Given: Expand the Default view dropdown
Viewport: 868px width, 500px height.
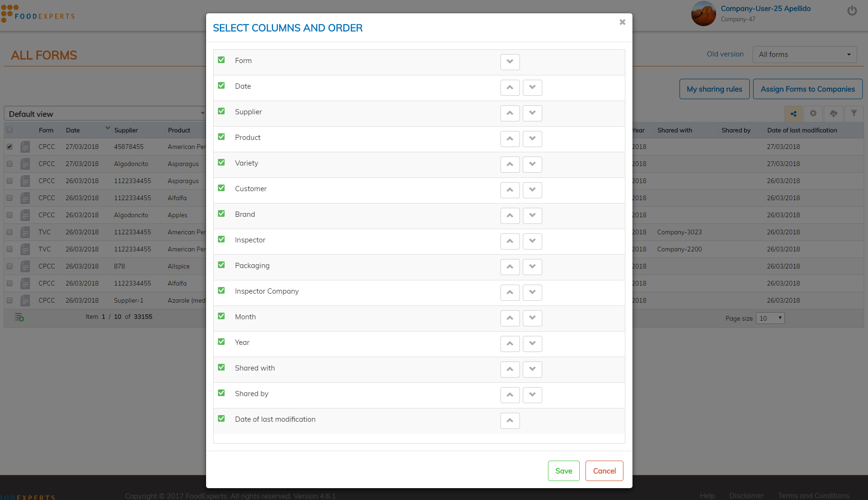Looking at the screenshot, I should pos(105,114).
